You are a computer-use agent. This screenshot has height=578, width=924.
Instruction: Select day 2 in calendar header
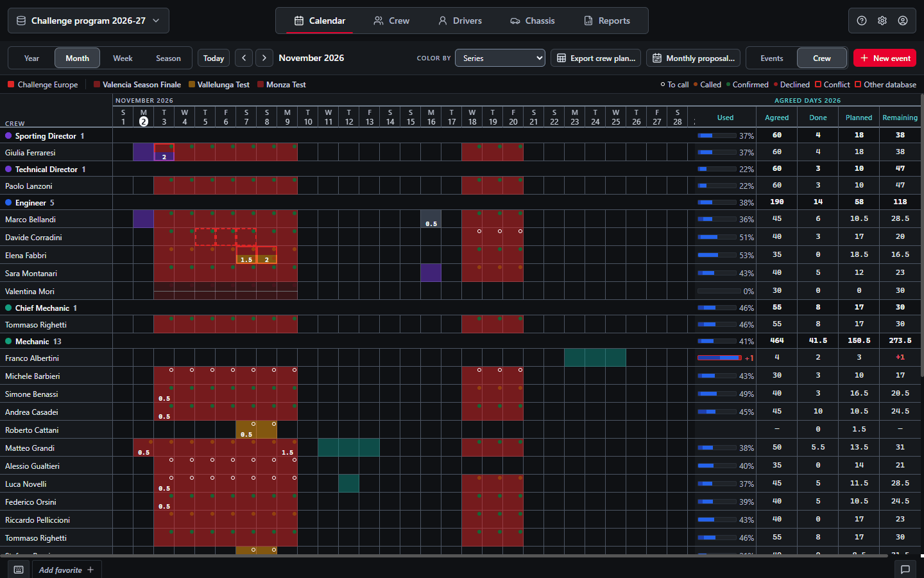pyautogui.click(x=144, y=117)
